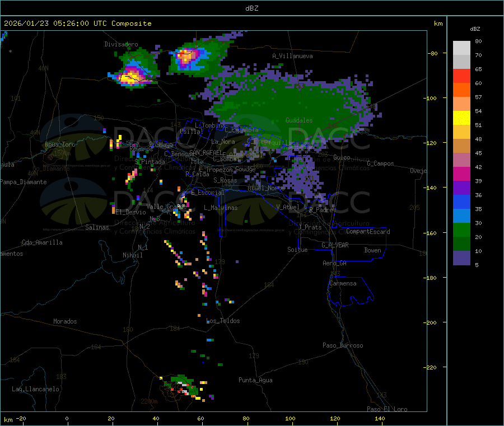Viewport: 504px width, 426px height.
Task: Click the Morados location label
Action: [65, 321]
